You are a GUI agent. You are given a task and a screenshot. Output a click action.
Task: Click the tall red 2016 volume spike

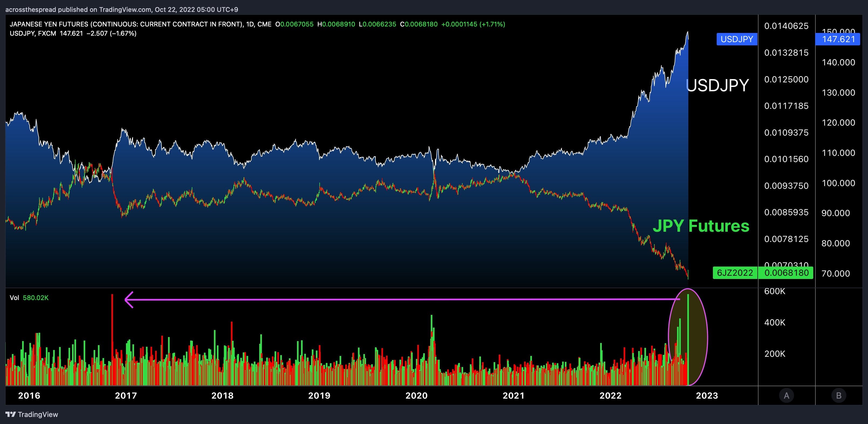click(x=112, y=340)
